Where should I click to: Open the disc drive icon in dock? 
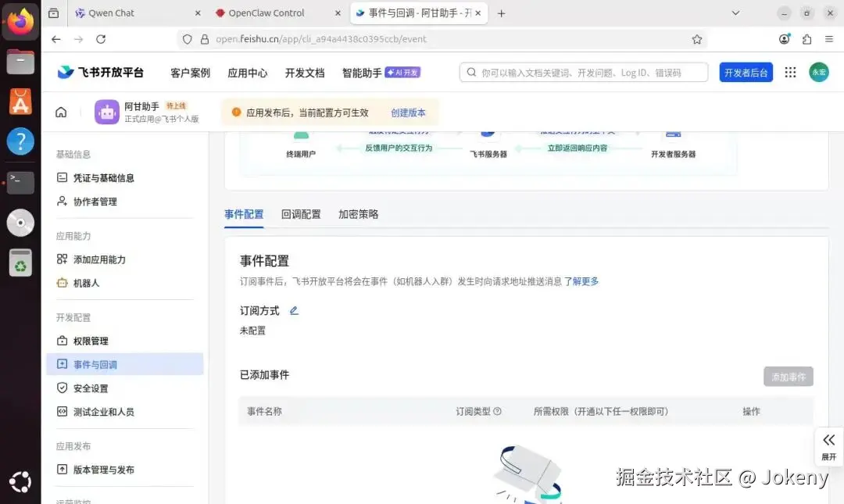tap(20, 223)
